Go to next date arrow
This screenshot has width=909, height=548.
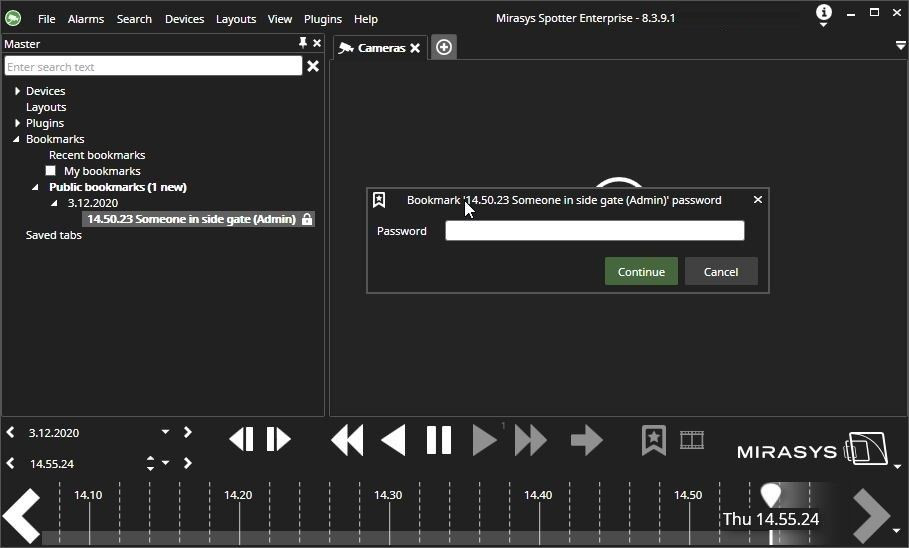187,432
